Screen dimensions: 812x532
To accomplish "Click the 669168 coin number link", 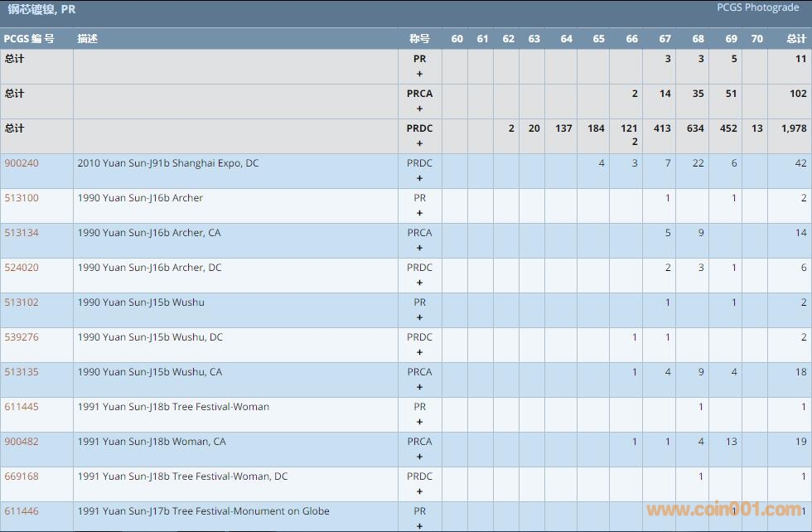I will 22,476.
